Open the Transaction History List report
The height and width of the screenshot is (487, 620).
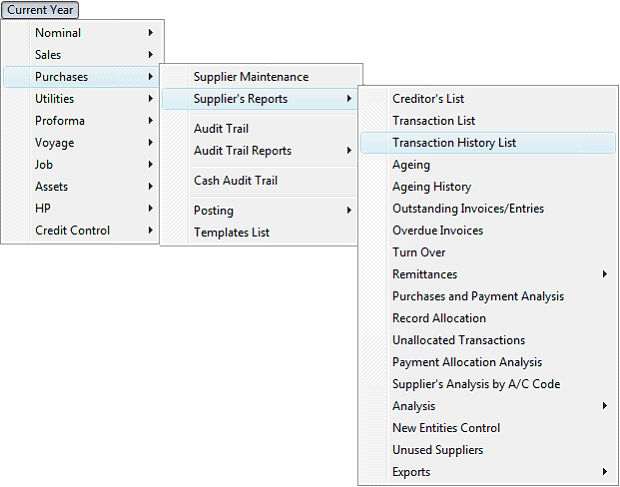[488, 143]
